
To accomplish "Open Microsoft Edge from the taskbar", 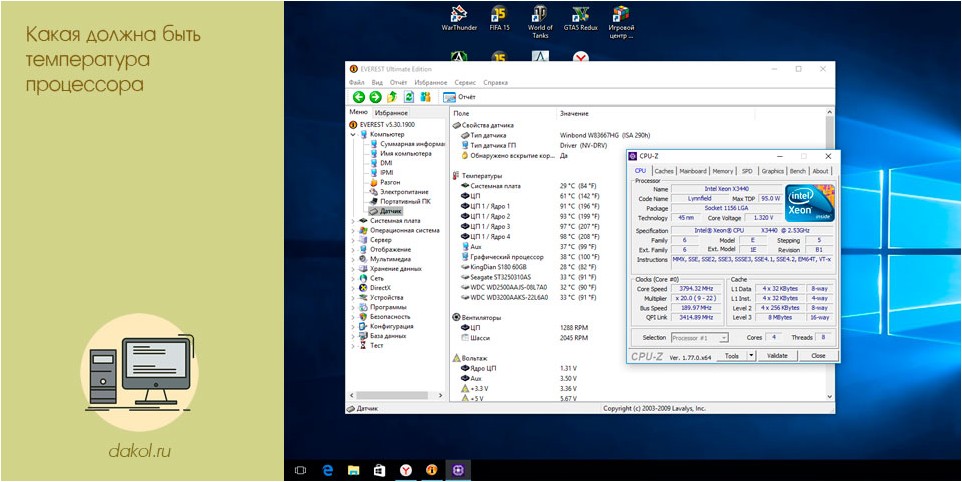I will click(x=328, y=470).
